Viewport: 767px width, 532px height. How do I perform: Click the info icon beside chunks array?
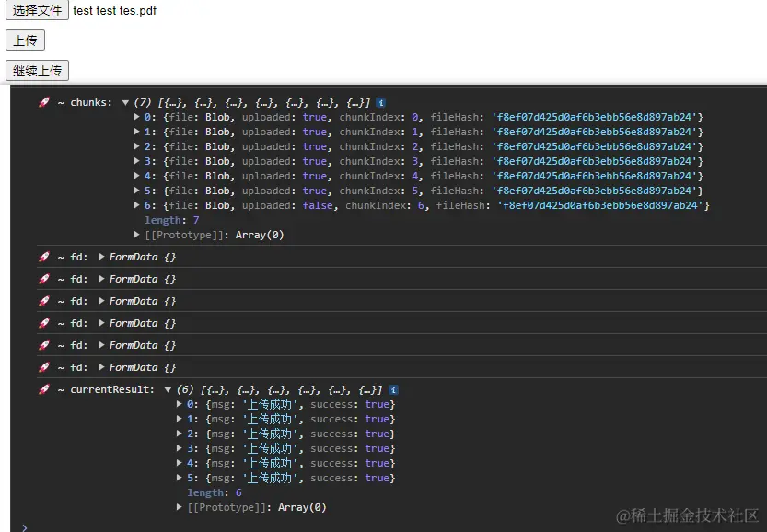381,103
